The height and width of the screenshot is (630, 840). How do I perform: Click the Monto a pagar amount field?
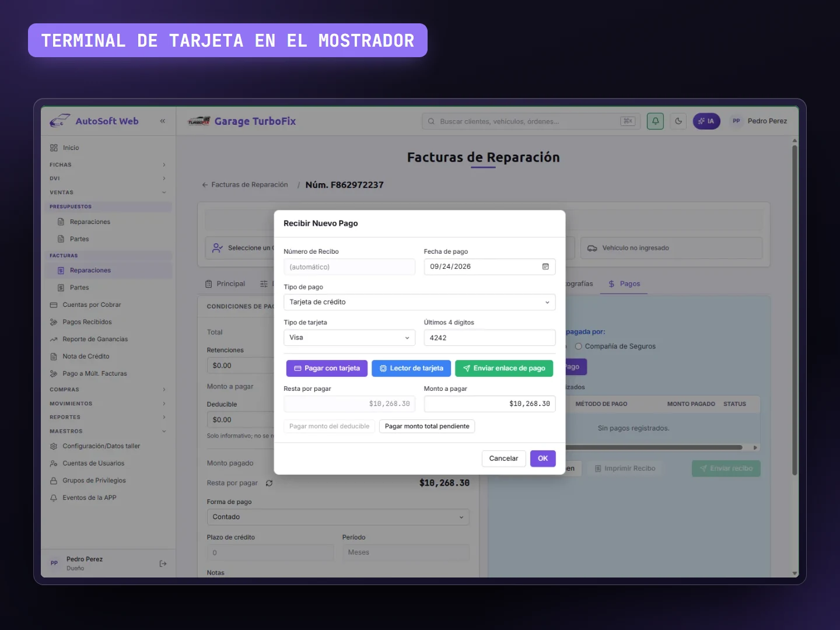489,404
